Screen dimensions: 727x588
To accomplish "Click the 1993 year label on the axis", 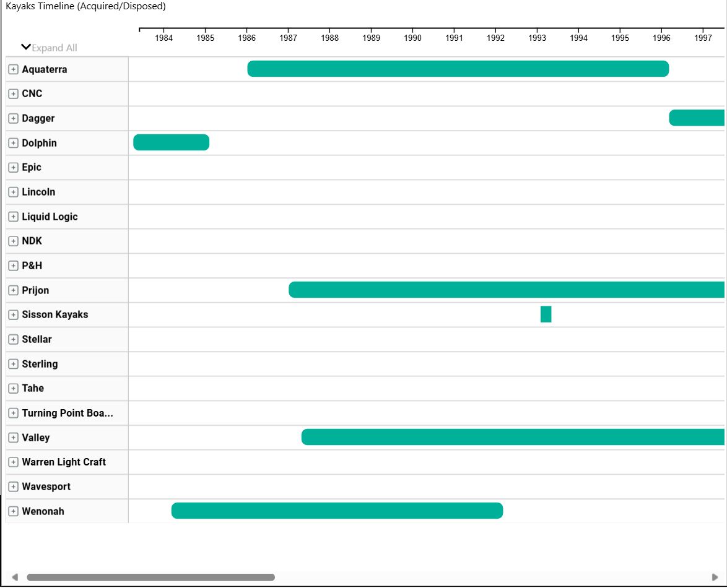I will click(x=537, y=38).
